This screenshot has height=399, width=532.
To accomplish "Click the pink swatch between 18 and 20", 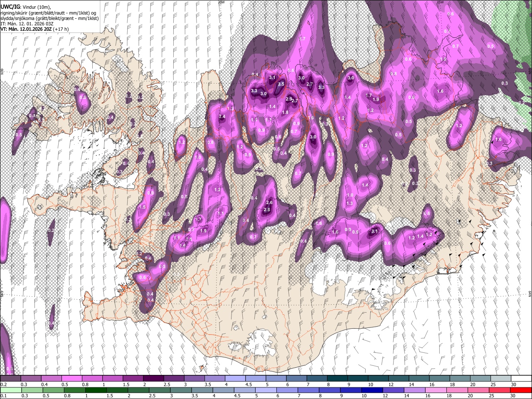I will (x=458, y=390).
